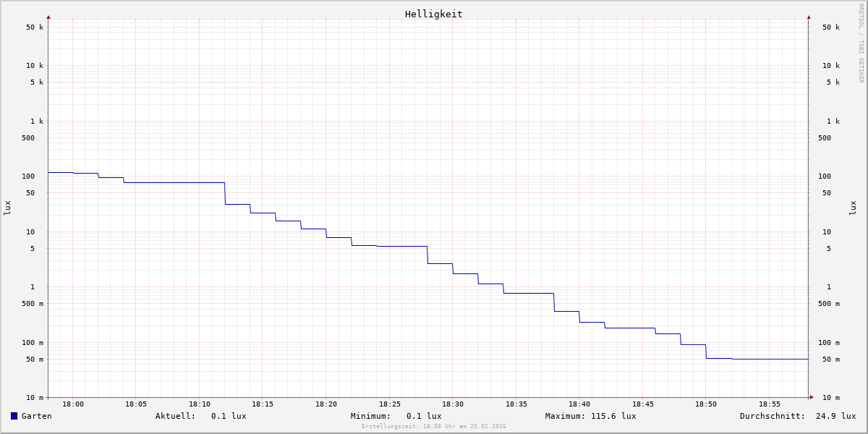Click the 10 k label on left axis

(35, 66)
